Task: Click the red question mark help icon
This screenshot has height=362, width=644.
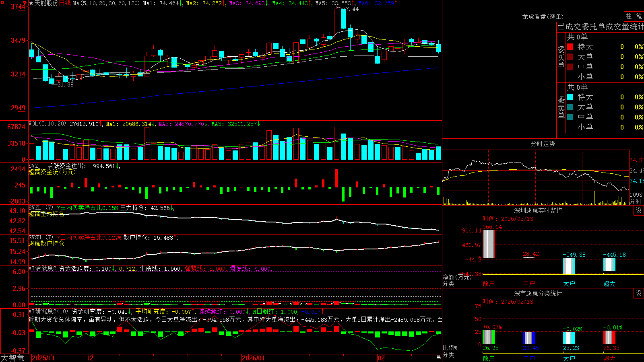Action: tap(25, 3)
